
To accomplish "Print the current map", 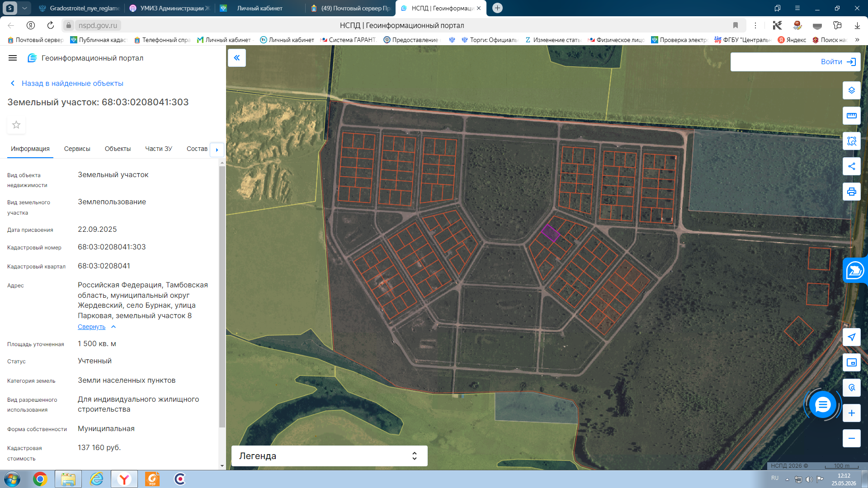I will 852,192.
